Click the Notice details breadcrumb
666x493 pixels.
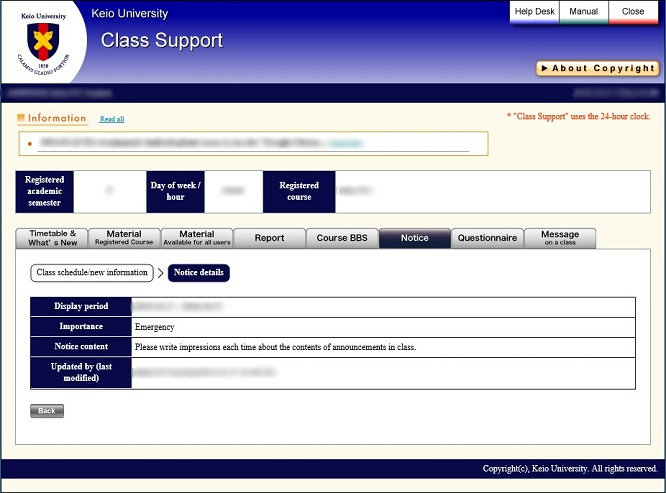pyautogui.click(x=198, y=272)
